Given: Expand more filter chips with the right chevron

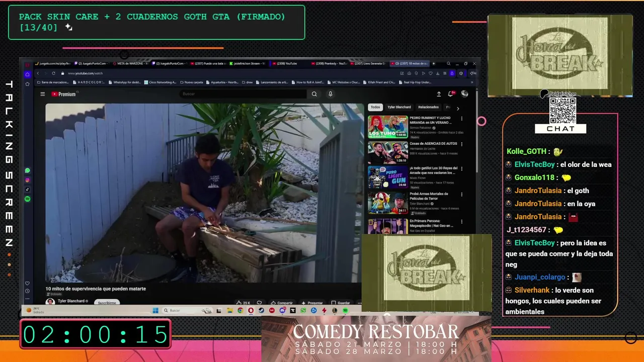Looking at the screenshot, I should [458, 108].
